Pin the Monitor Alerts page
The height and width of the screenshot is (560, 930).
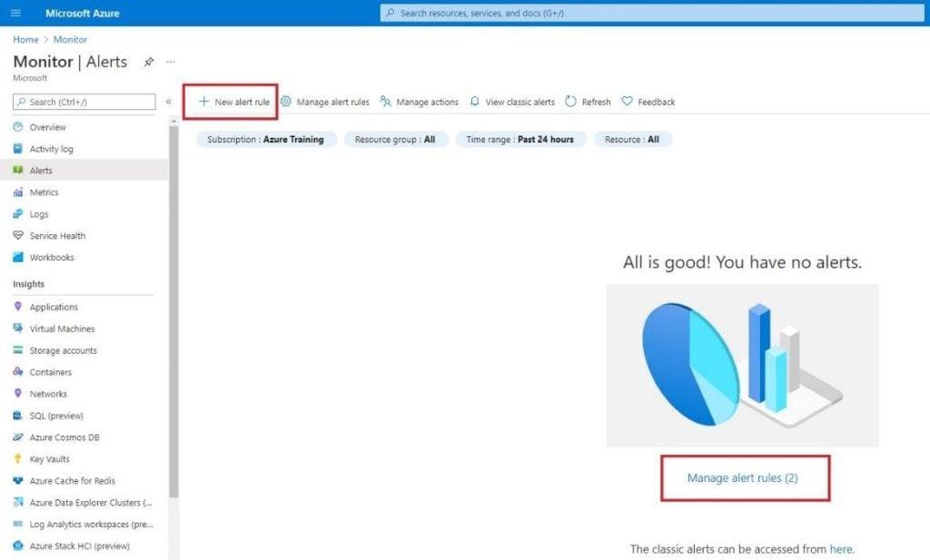[150, 62]
